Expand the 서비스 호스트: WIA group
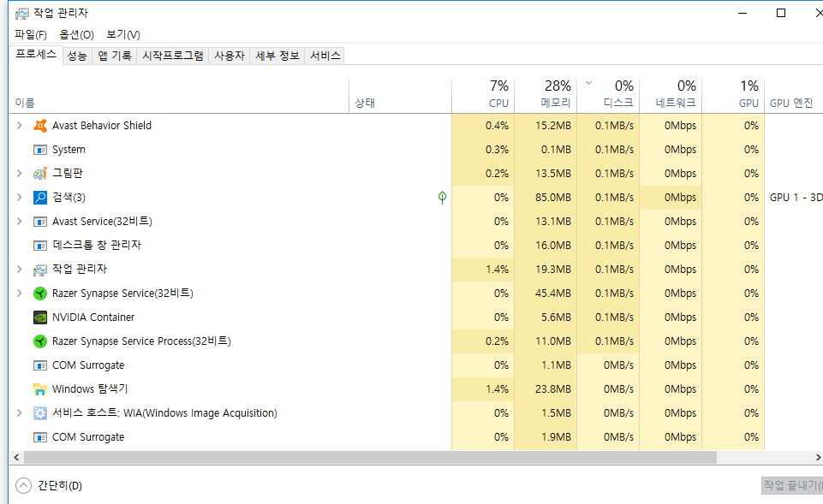Image resolution: width=823 pixels, height=504 pixels. tap(20, 413)
